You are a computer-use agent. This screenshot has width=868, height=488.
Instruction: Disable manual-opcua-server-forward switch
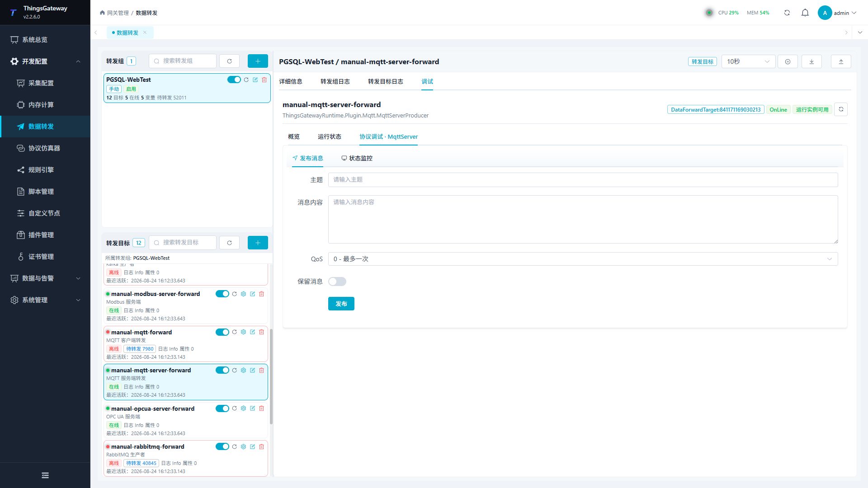222,408
